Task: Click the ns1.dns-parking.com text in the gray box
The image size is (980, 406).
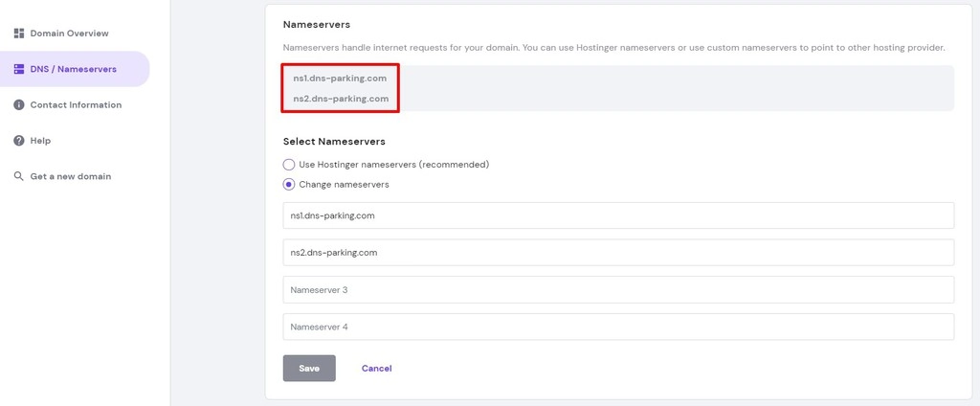Action: pos(340,79)
